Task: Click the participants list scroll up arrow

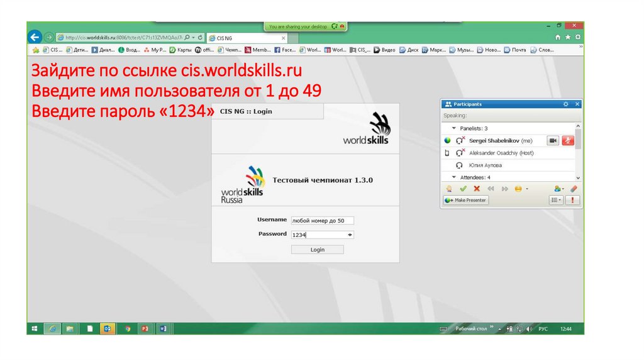Action: pyautogui.click(x=578, y=126)
